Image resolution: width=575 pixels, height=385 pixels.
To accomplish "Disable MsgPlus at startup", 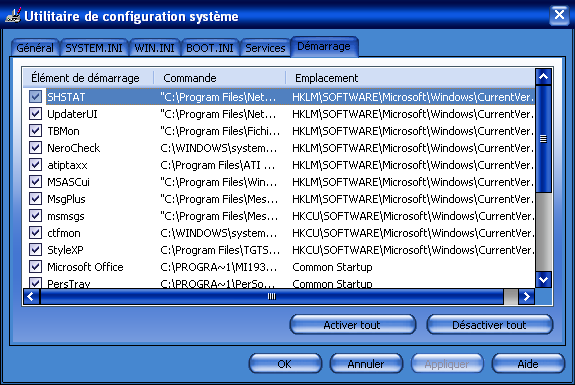I will coord(35,199).
